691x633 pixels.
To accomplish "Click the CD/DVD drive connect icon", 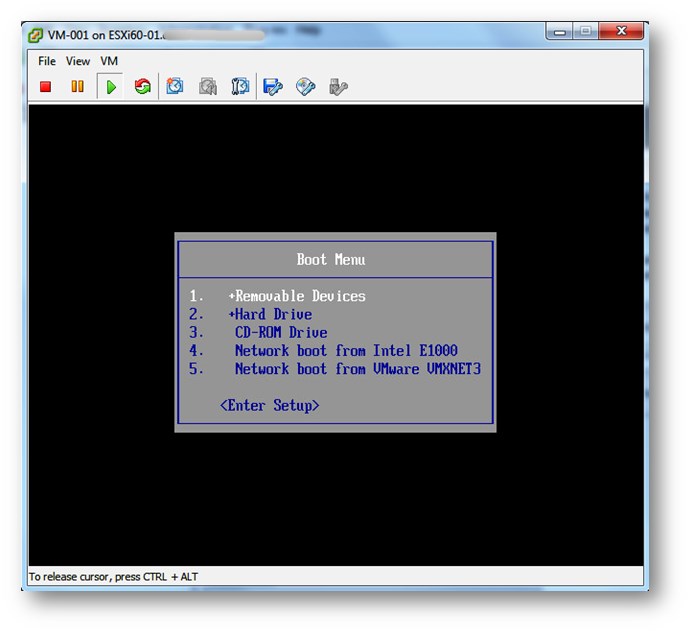I will click(306, 87).
